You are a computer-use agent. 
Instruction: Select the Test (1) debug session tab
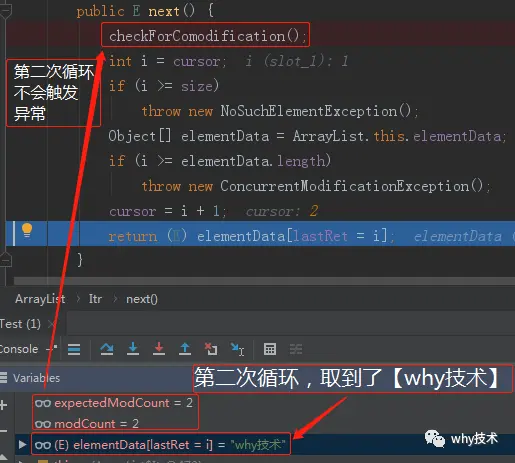pyautogui.click(x=20, y=324)
